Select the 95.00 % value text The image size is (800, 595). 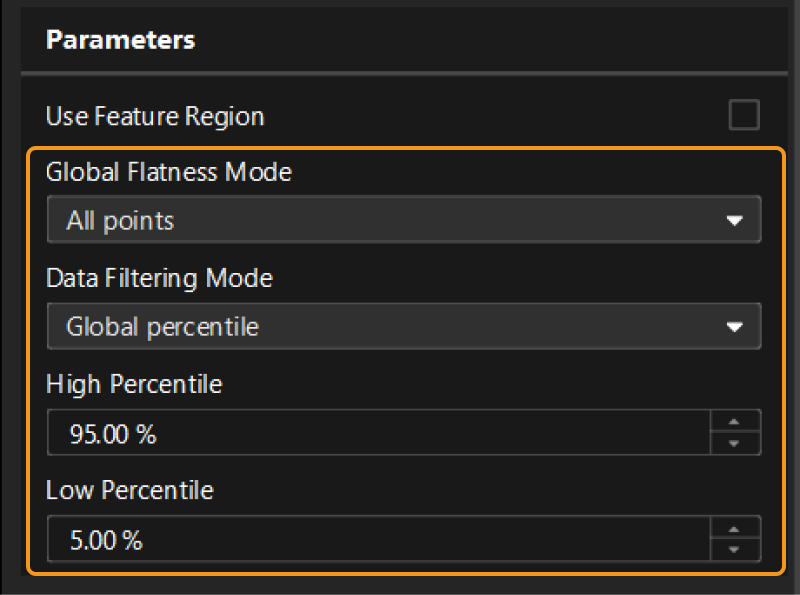(112, 434)
